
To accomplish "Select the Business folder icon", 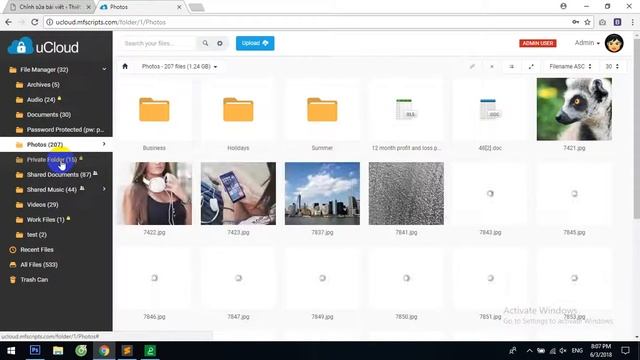I will (x=154, y=109).
